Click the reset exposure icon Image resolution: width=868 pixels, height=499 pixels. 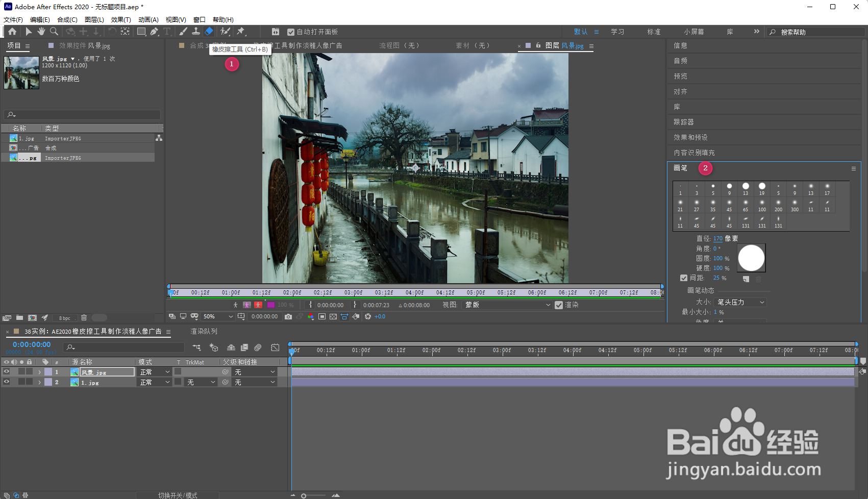(367, 317)
